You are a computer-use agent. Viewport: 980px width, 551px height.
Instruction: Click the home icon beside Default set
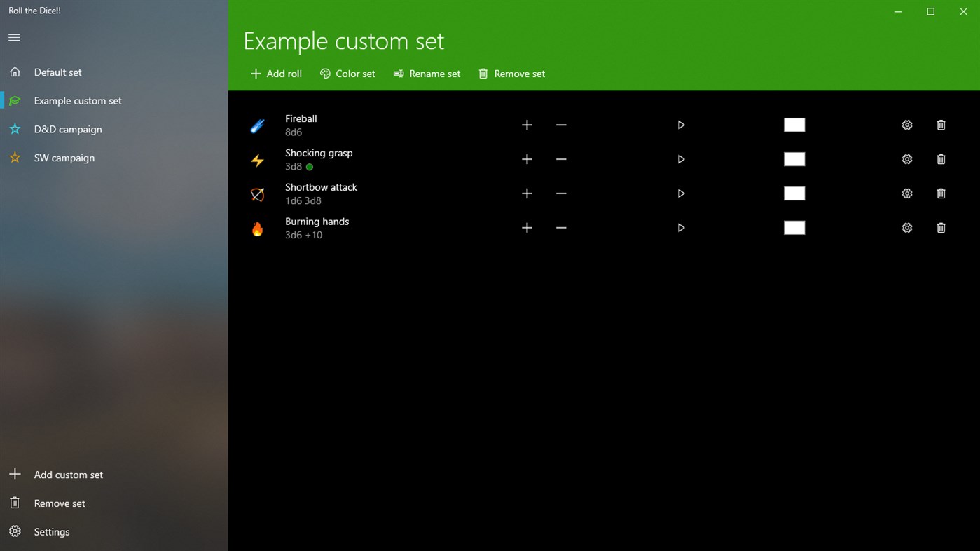tap(15, 72)
